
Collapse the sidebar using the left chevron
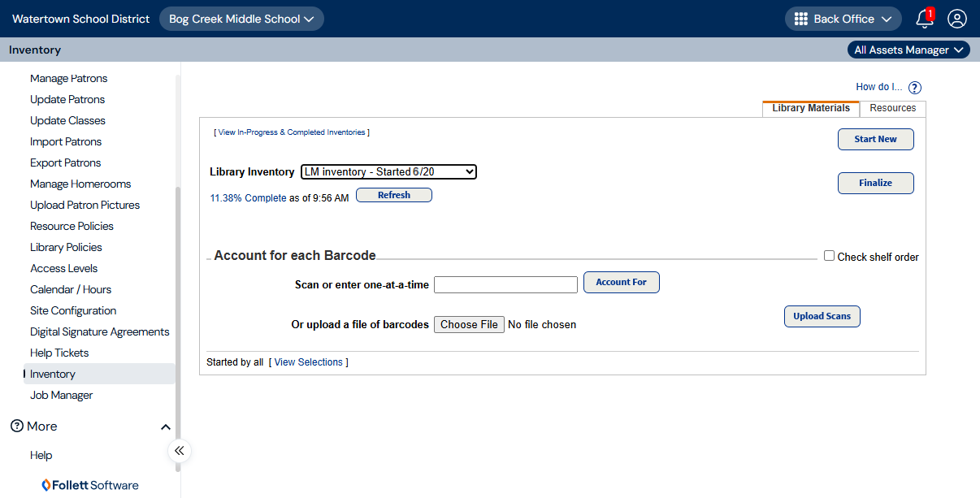[x=179, y=451]
